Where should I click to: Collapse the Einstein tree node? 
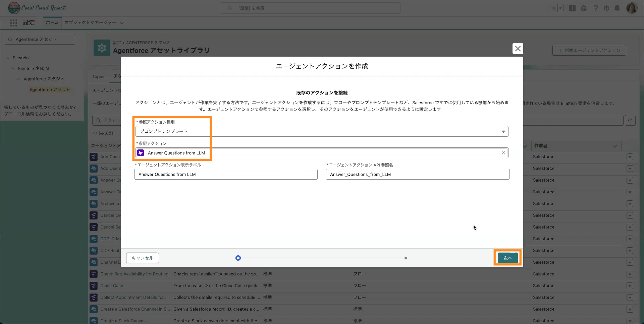(8, 58)
